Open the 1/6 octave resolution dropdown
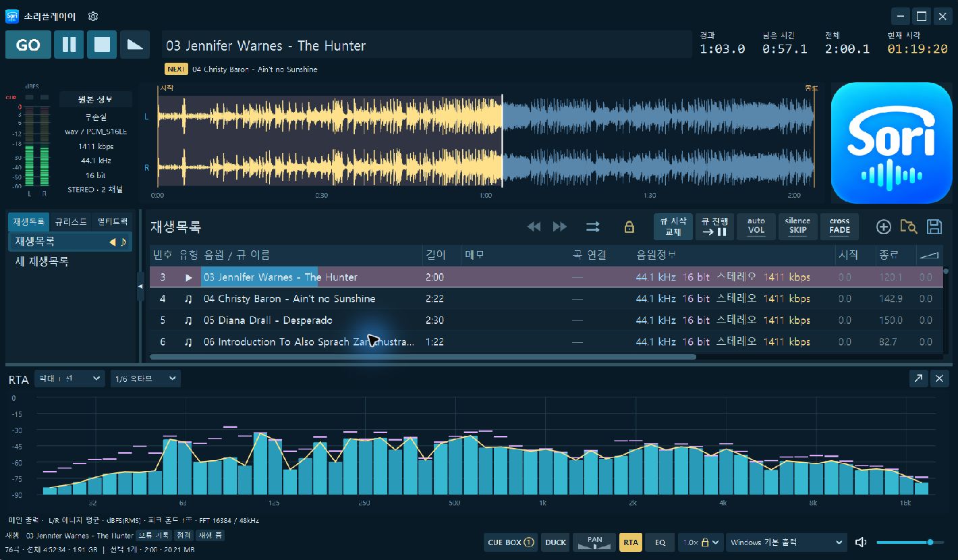The height and width of the screenshot is (560, 958). (x=145, y=379)
